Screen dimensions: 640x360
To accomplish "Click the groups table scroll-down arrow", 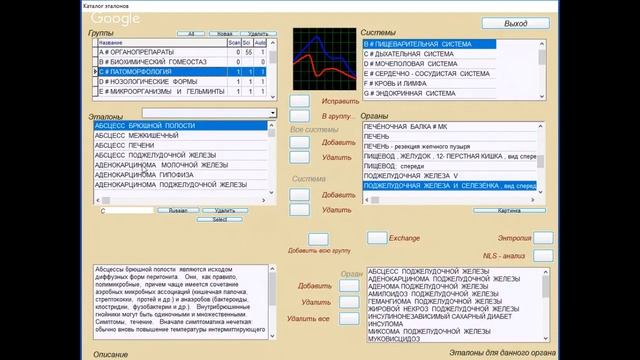I will (273, 97).
